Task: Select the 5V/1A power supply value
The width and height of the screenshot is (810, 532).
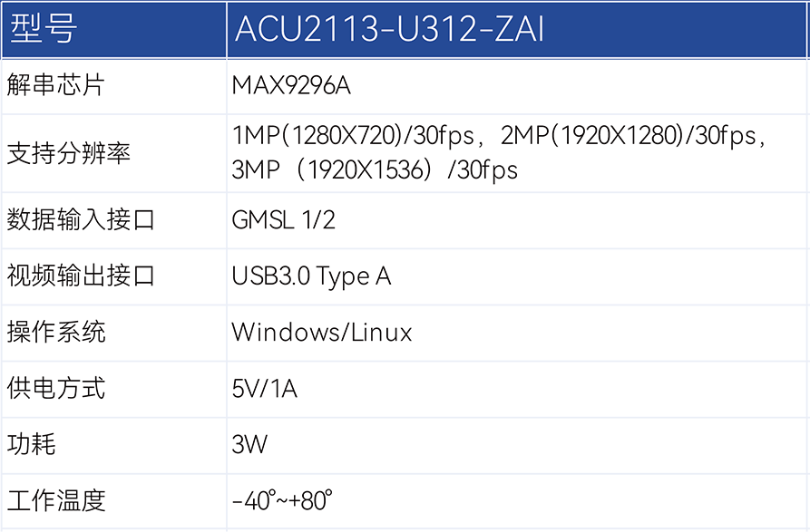Action: point(265,389)
